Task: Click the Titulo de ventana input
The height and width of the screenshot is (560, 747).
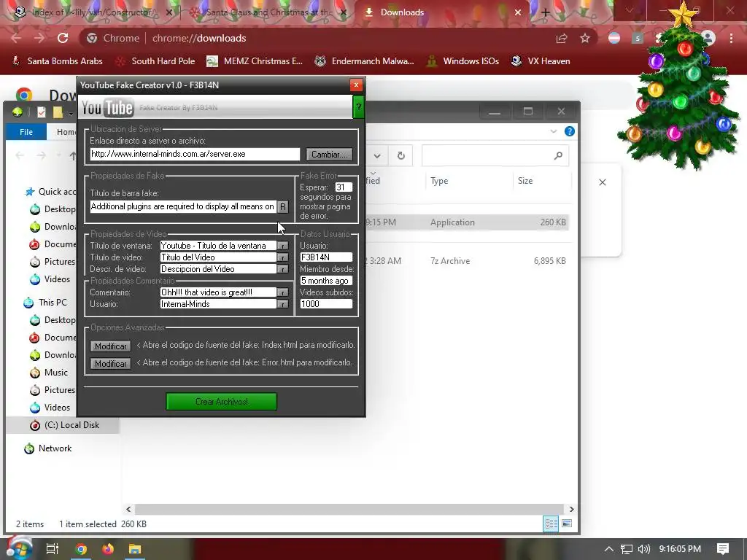Action: (x=218, y=246)
